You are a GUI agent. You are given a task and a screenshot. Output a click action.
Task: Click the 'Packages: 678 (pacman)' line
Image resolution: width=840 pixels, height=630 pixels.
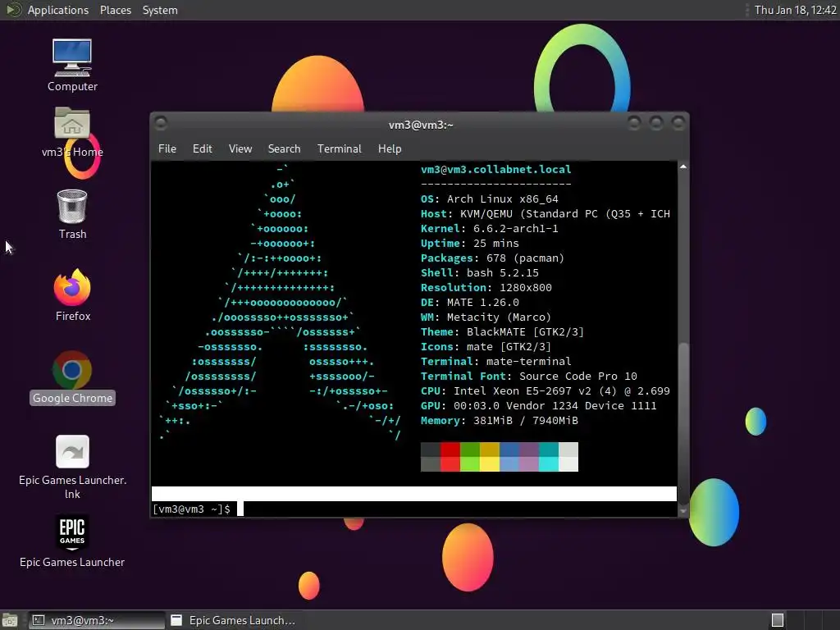click(492, 258)
